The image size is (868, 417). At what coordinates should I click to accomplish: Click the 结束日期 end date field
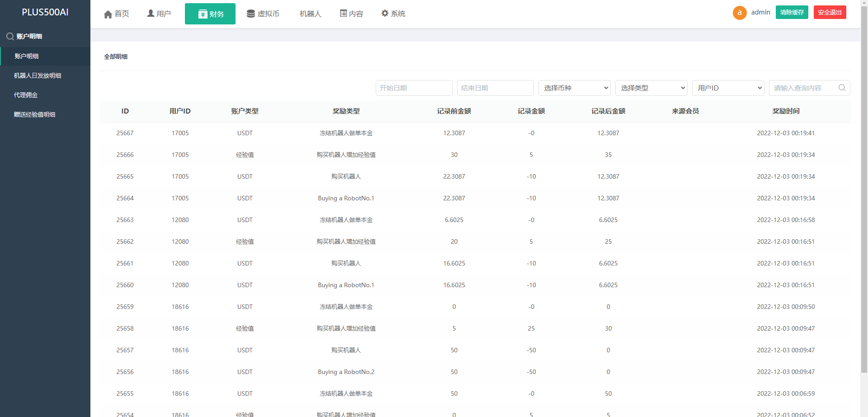[x=495, y=88]
